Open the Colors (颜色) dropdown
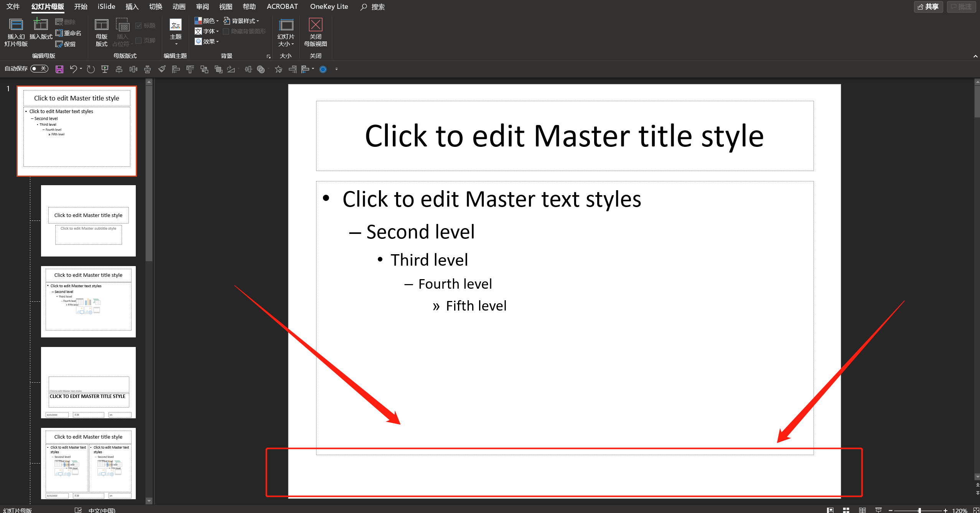980x513 pixels. coord(206,21)
